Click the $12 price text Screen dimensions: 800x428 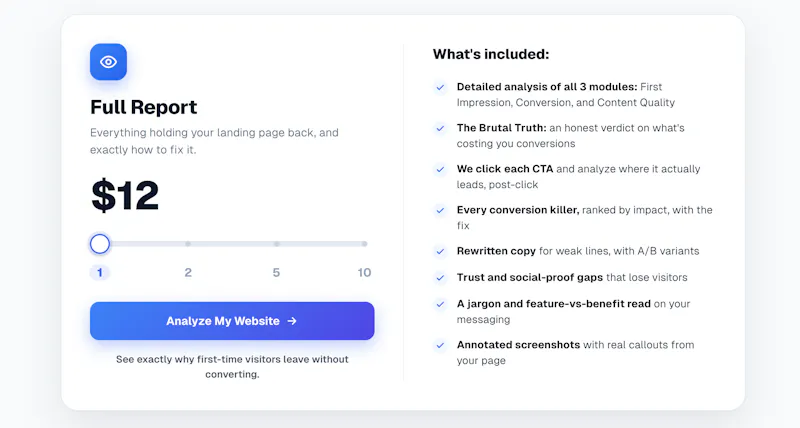coord(125,195)
